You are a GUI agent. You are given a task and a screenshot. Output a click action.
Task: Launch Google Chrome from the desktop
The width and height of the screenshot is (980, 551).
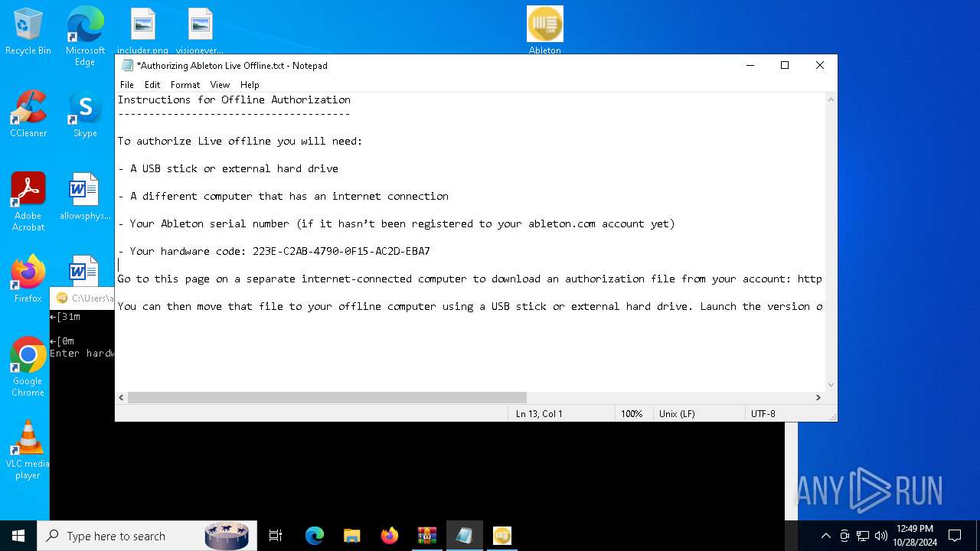28,367
